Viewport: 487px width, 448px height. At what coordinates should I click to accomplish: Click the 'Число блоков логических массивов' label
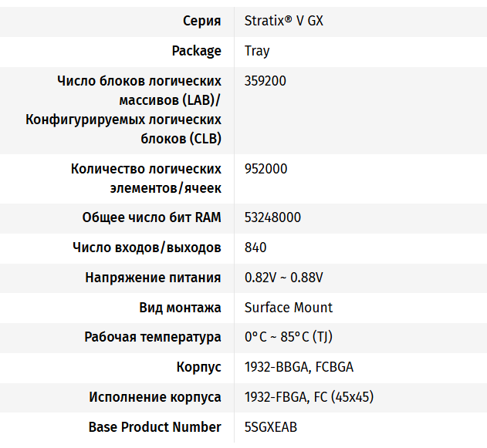(139, 81)
